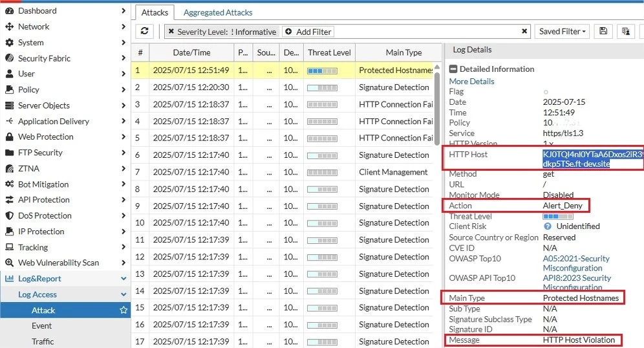The image size is (644, 348).
Task: Open the API8:2023 Security Misconfiguration link
Action: pos(577,283)
